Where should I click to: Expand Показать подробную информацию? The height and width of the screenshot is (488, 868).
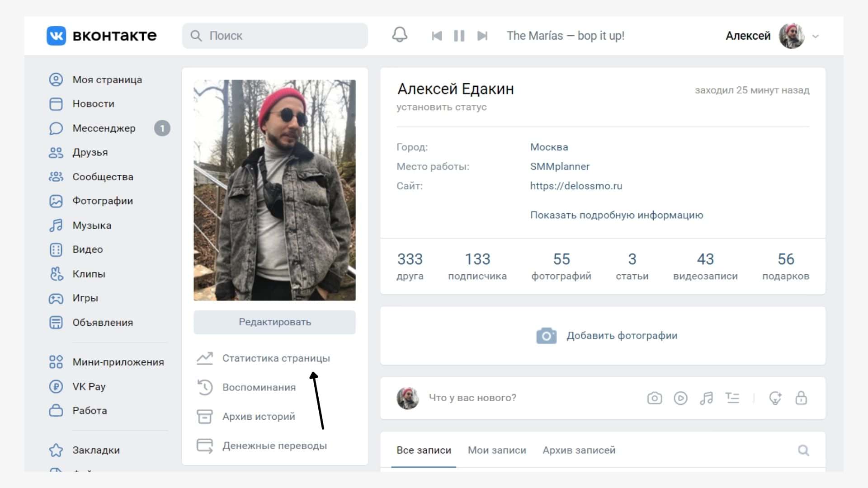point(617,215)
